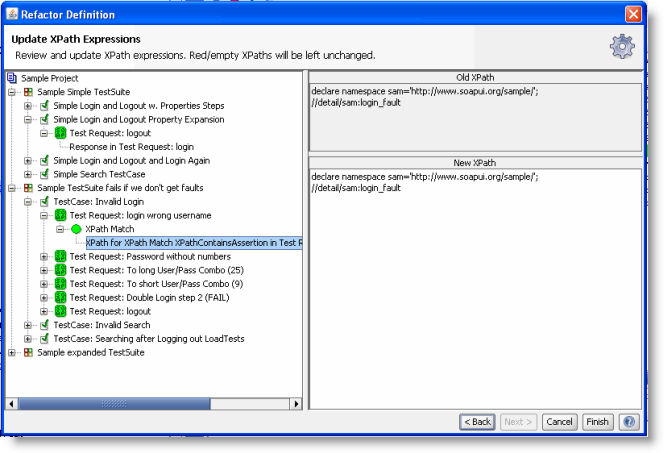Select 'Test Request: To short User/Pass Combo (9)'

pyautogui.click(x=156, y=284)
